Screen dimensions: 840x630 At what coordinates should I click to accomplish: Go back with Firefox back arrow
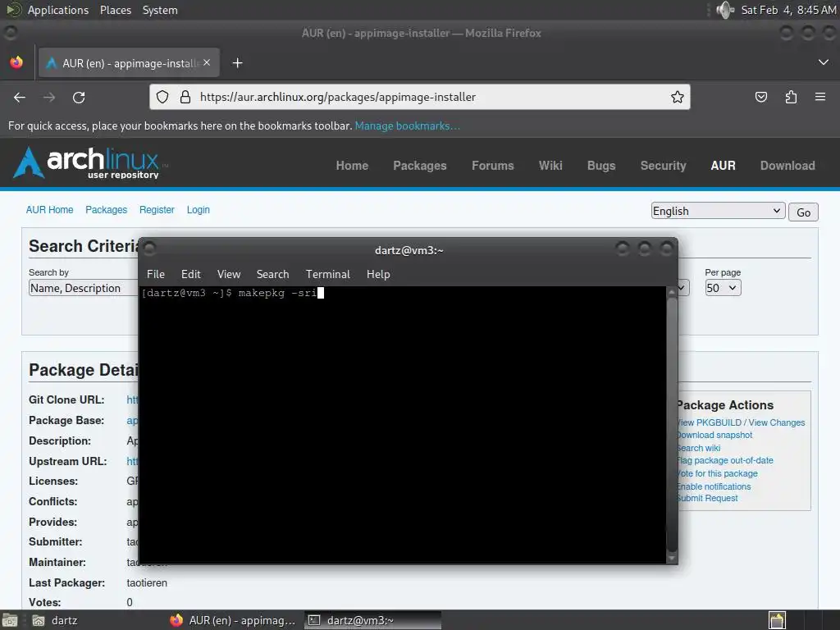click(20, 98)
